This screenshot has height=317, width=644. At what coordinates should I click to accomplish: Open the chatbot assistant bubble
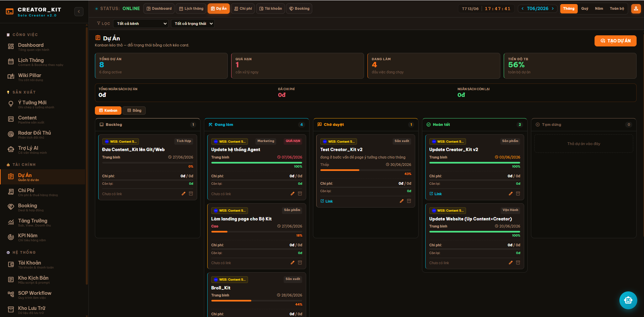[628, 300]
